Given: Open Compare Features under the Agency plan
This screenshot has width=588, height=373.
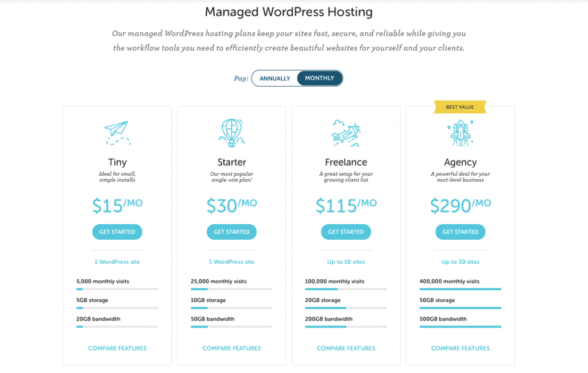Looking at the screenshot, I should [x=461, y=348].
